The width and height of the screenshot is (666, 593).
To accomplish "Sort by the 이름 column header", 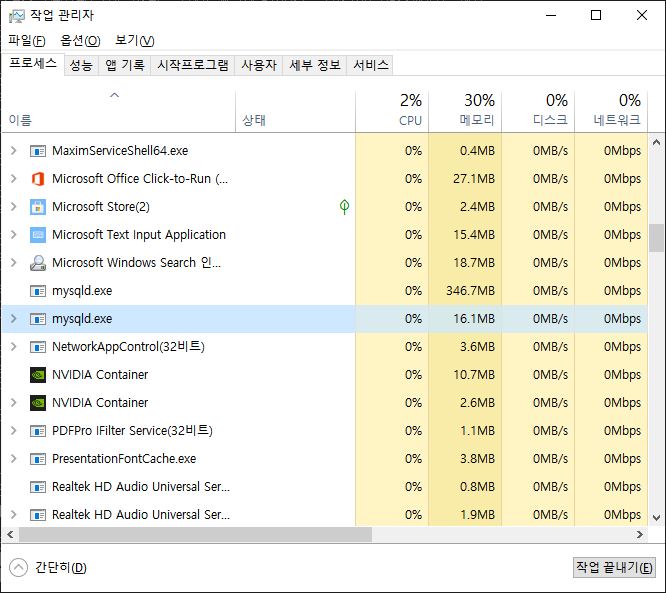I will (119, 111).
